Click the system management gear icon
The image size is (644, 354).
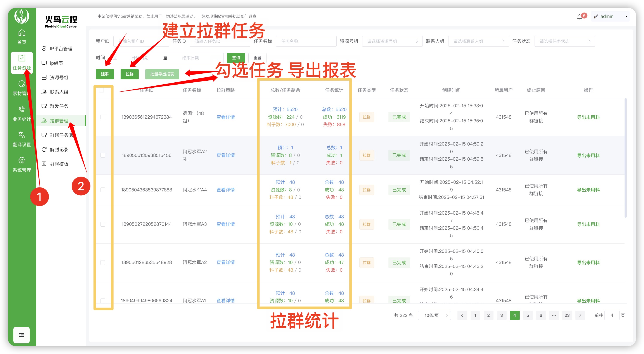click(x=22, y=160)
